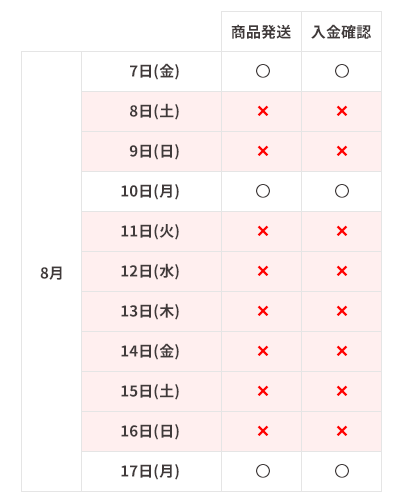Click red cross for 13日(木) 商品発送
Viewport: 405px width, 503px height.
263,311
